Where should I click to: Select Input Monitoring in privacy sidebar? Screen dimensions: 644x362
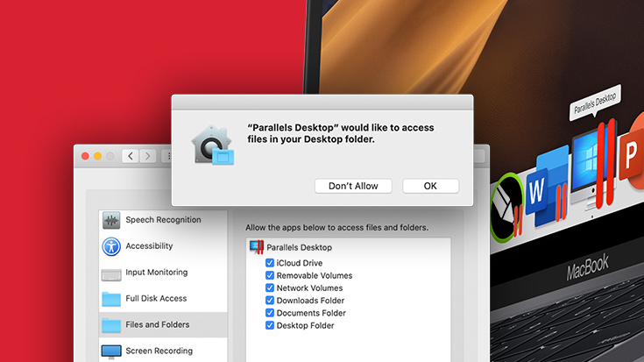coord(163,273)
